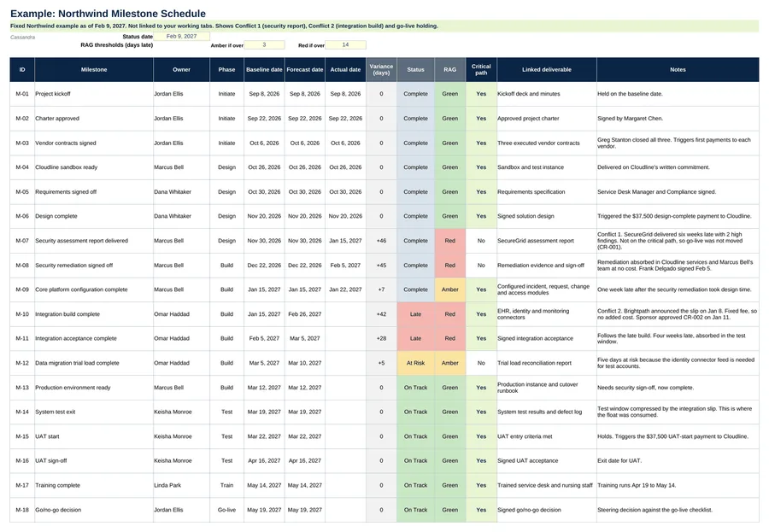The image size is (769, 532).
Task: Select 'Core platform configuration complete' cell
Action: (94, 289)
